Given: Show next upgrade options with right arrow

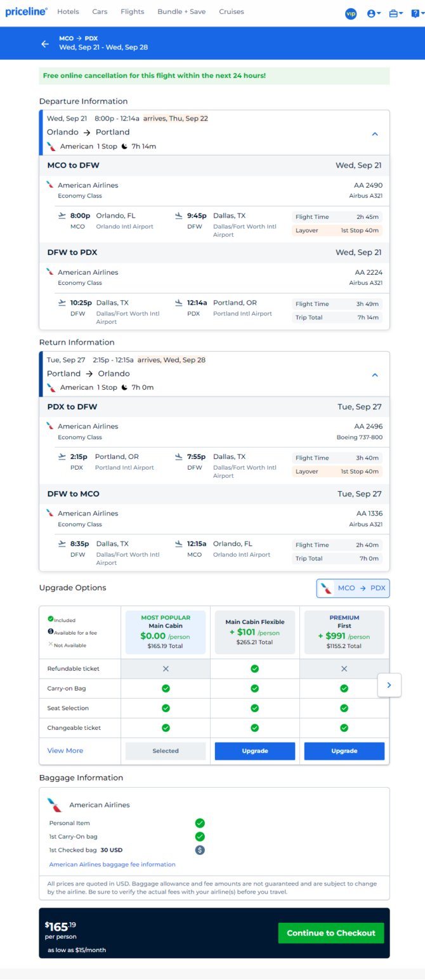Looking at the screenshot, I should click(389, 685).
